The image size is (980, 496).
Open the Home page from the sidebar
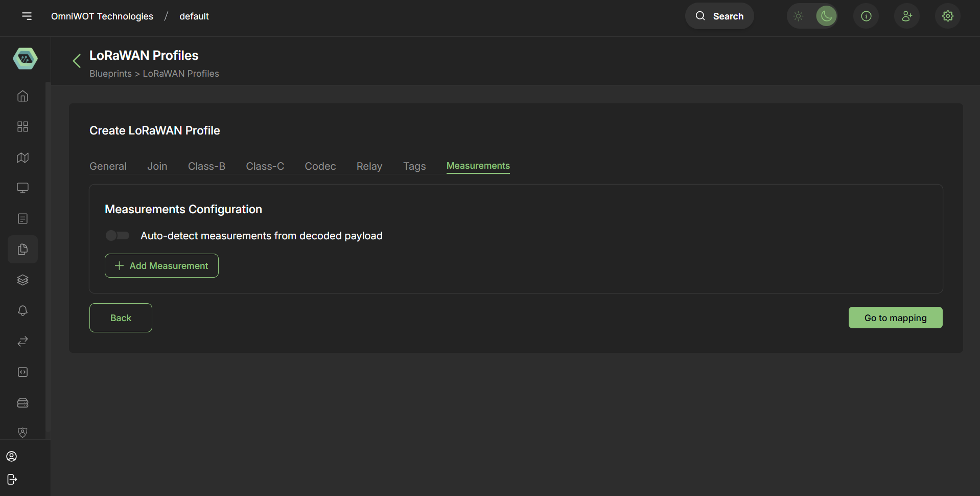[22, 96]
